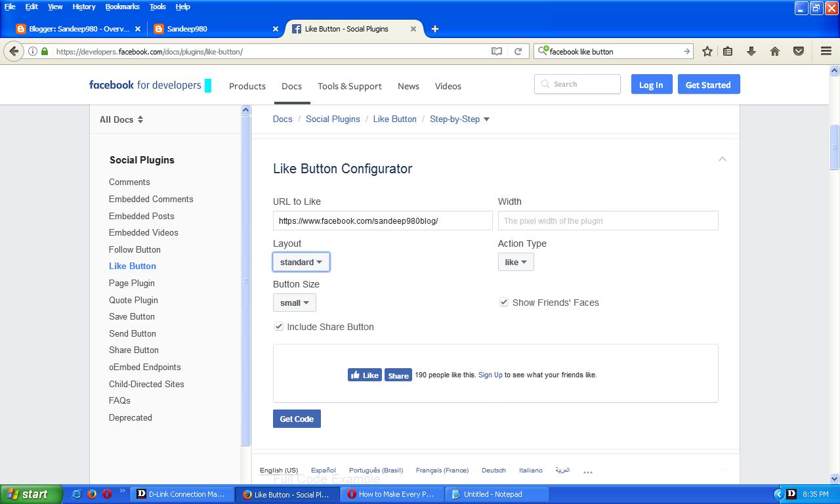The height and width of the screenshot is (504, 840).
Task: Open the Tools menu
Action: point(157,7)
